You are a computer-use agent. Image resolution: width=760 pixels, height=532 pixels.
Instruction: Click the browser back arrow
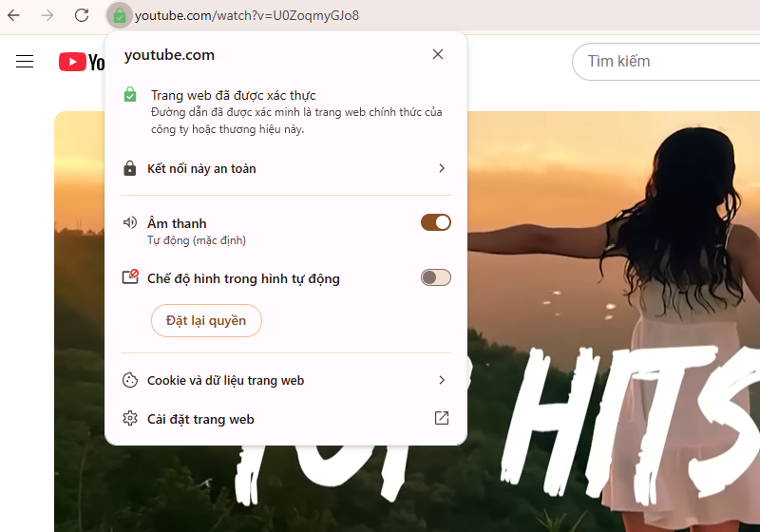(x=13, y=15)
